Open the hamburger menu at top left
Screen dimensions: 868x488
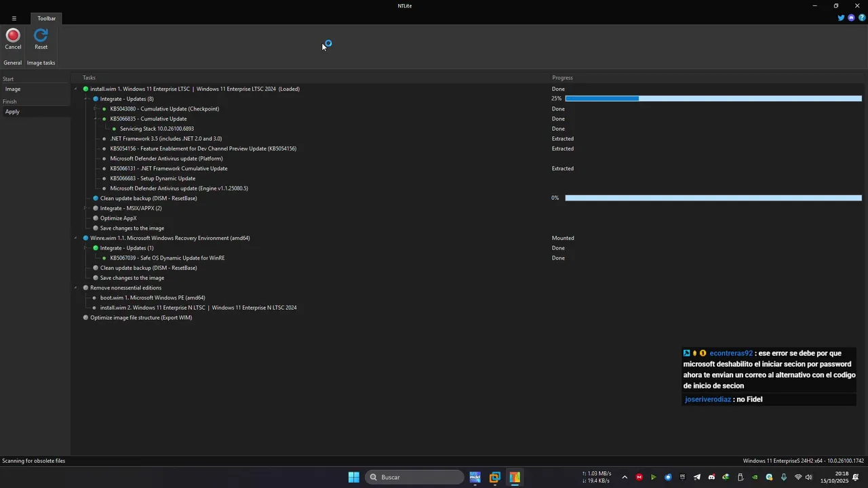[x=14, y=18]
